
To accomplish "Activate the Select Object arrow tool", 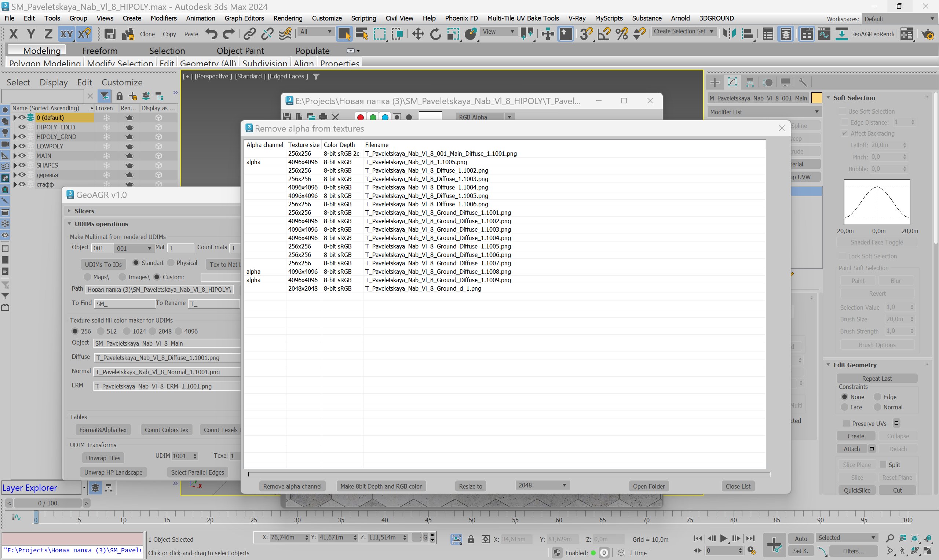I will click(345, 34).
